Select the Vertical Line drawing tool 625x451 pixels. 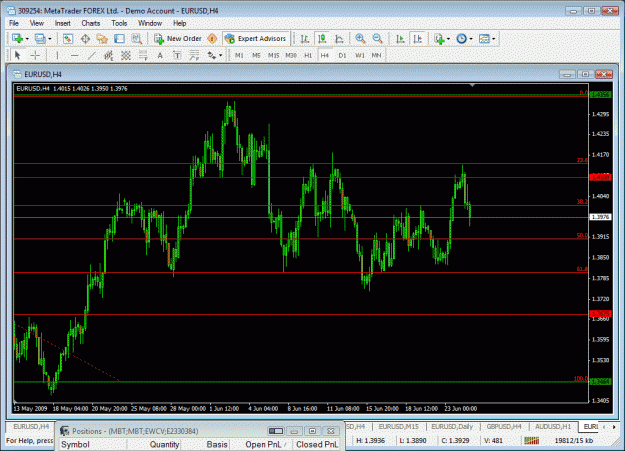point(57,55)
